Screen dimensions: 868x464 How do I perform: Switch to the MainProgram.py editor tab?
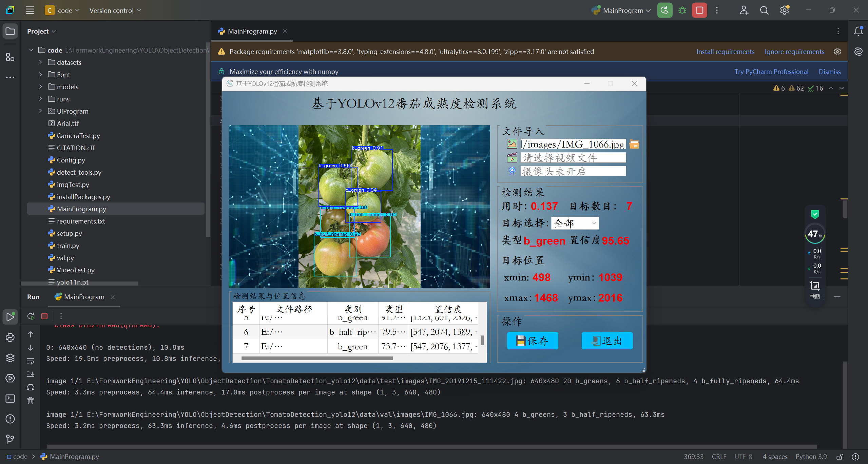click(252, 31)
